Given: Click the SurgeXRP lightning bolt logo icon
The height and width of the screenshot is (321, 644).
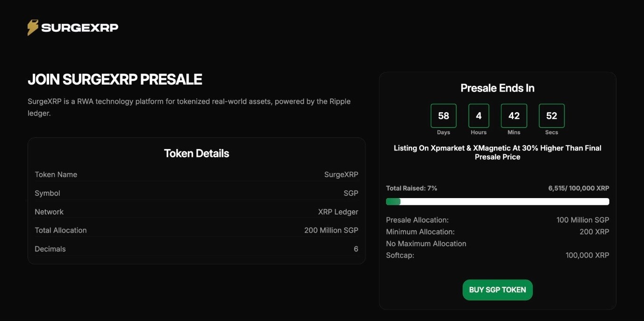Looking at the screenshot, I should (33, 28).
